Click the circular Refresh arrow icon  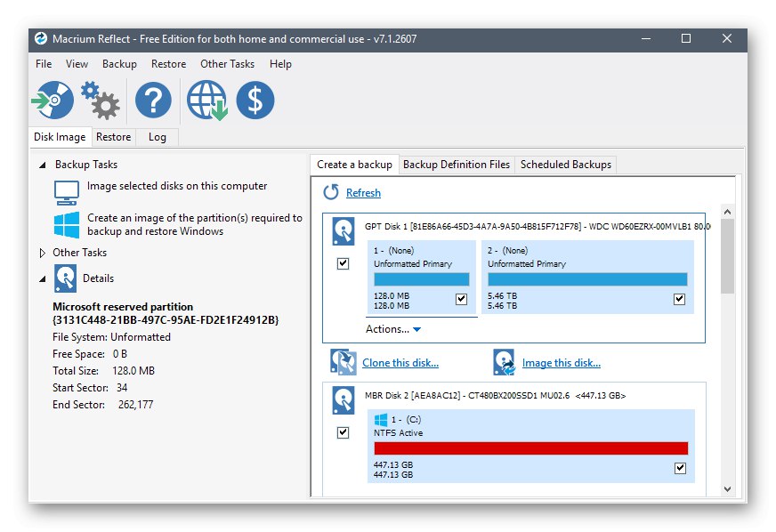tap(331, 192)
